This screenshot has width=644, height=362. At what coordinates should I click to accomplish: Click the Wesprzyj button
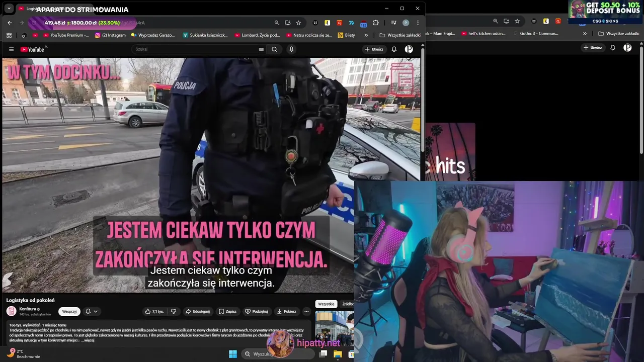(x=69, y=311)
